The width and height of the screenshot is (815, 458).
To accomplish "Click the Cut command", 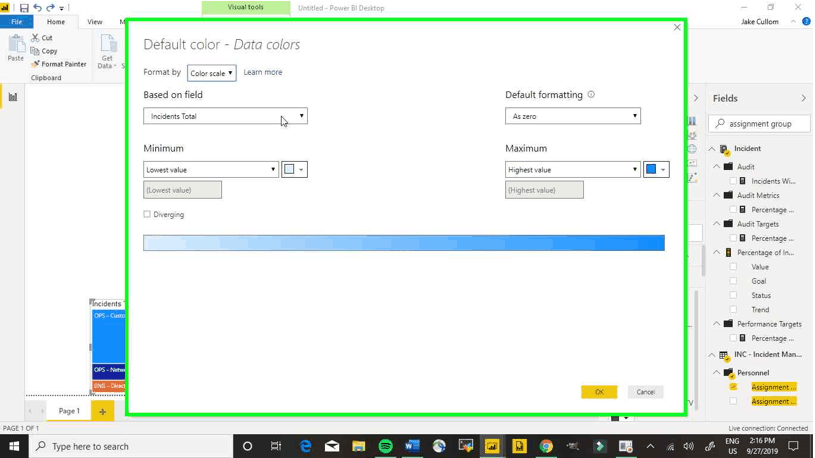I will pyautogui.click(x=42, y=37).
